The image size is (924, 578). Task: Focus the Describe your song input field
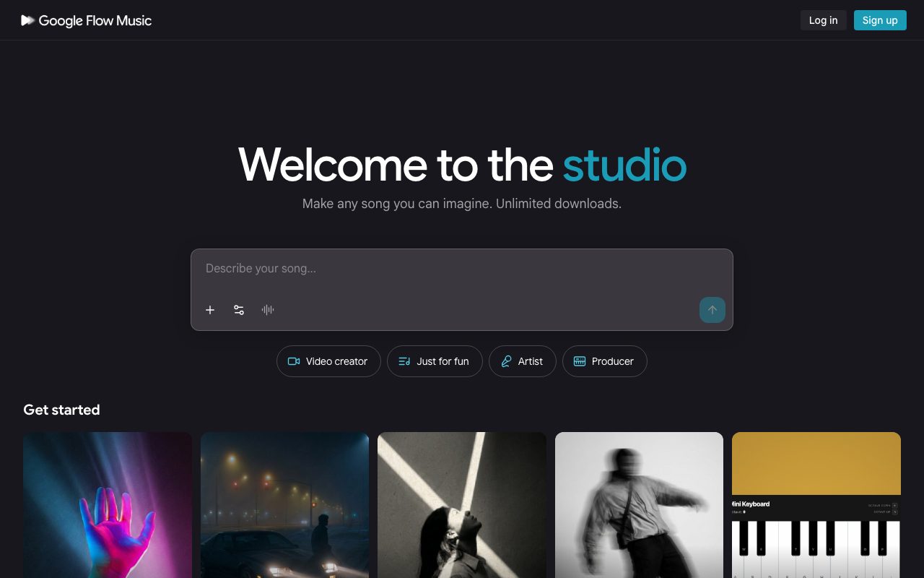(x=462, y=269)
